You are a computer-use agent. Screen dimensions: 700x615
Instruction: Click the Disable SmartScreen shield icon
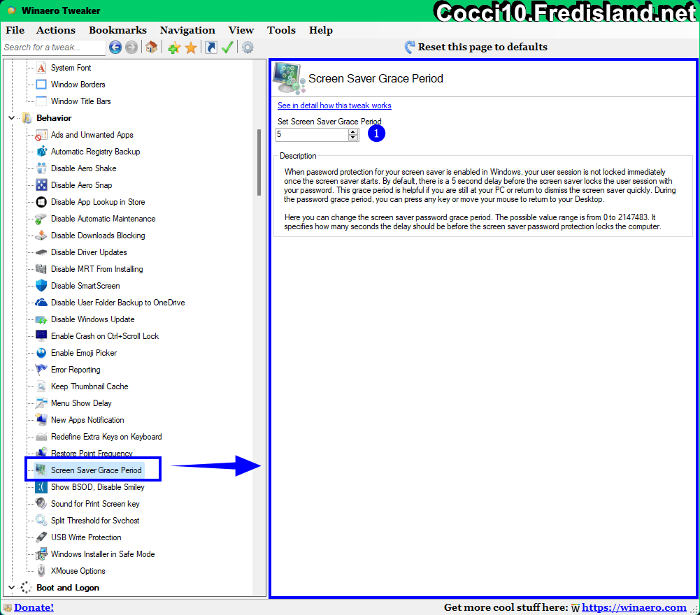click(x=41, y=286)
